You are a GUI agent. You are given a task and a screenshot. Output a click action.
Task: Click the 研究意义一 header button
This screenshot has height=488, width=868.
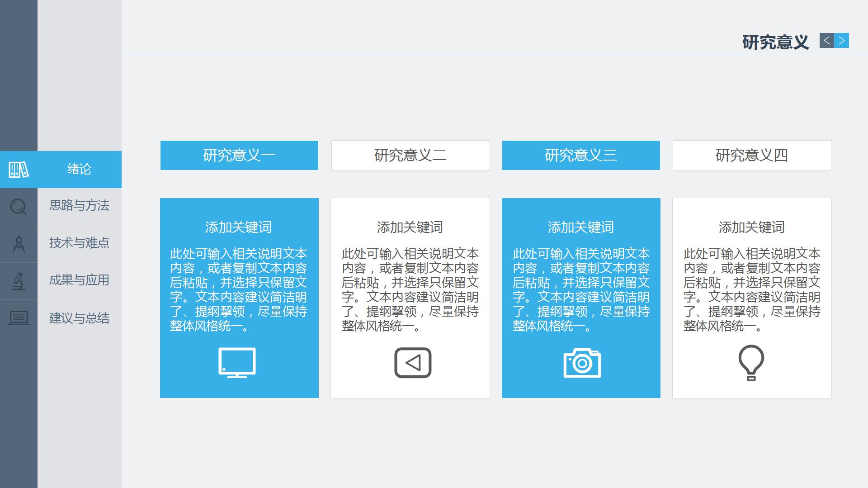(239, 155)
